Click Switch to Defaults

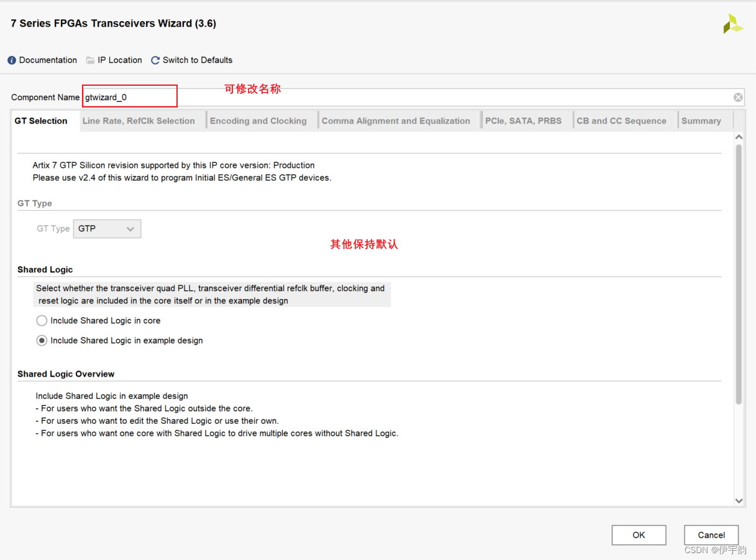click(198, 60)
